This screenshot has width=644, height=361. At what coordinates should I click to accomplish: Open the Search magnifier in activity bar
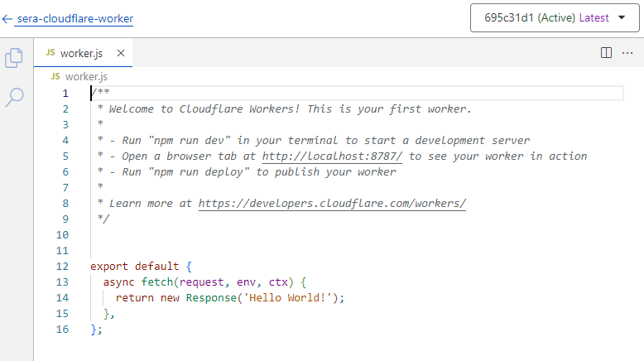[14, 97]
